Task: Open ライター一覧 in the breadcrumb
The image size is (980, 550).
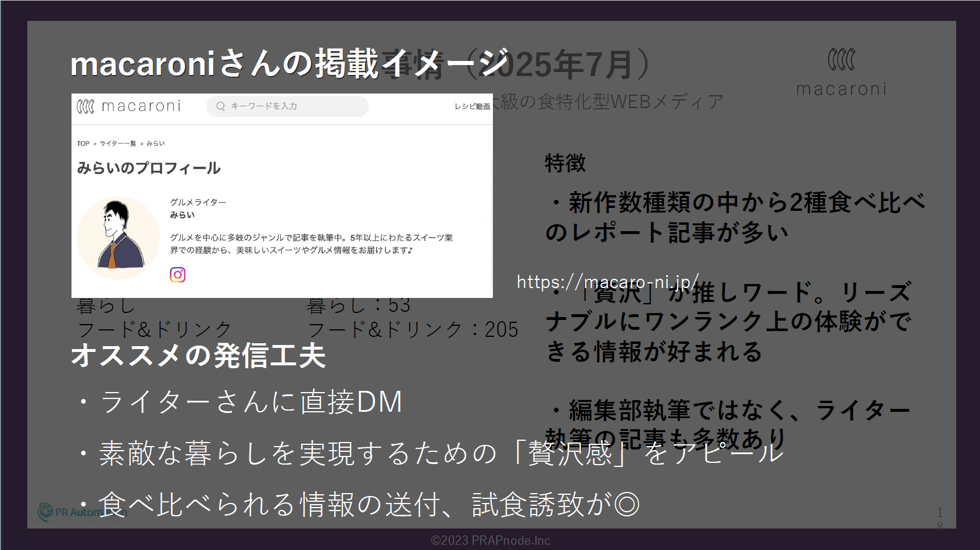Action: coord(117,143)
